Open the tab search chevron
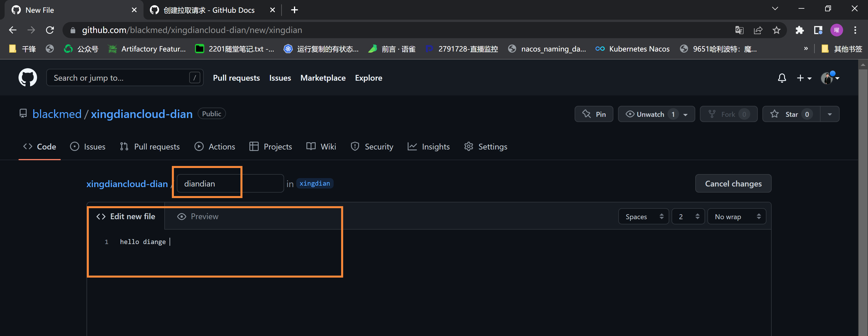 coord(775,9)
